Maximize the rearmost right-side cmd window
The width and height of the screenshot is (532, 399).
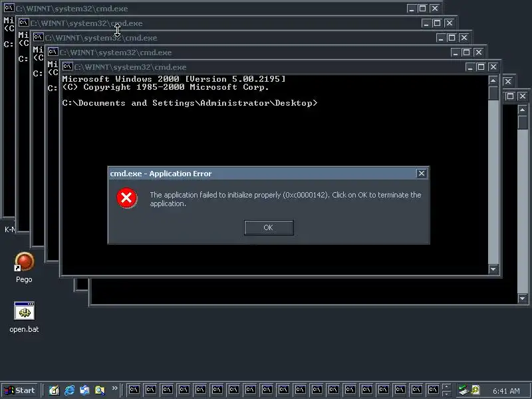[x=510, y=96]
